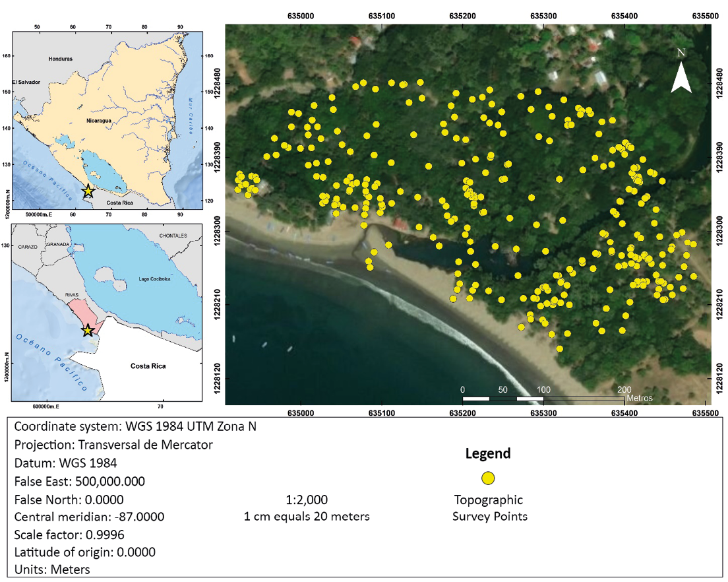
Task: Click the yellow star on the Nicaragua overview map
Action: pos(88,191)
